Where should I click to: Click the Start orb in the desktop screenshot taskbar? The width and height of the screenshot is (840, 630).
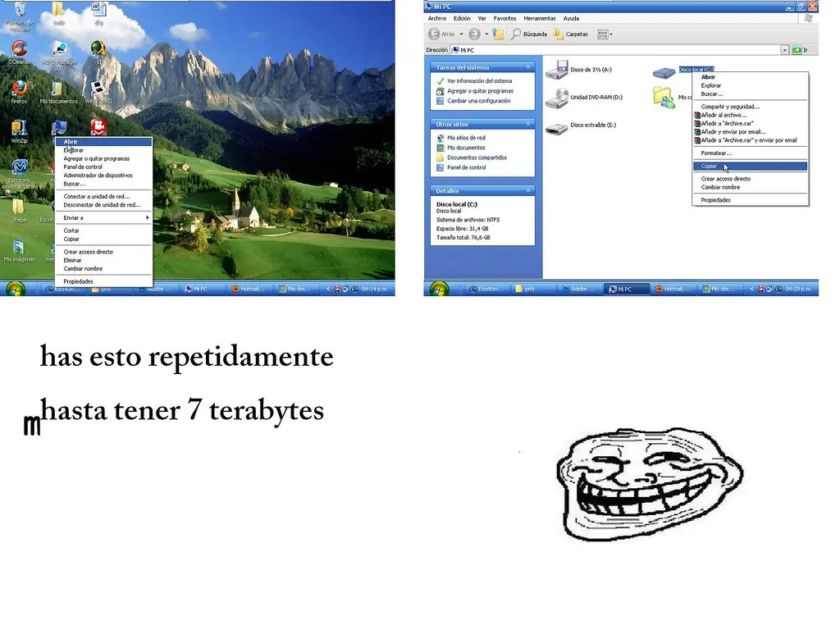click(x=15, y=289)
